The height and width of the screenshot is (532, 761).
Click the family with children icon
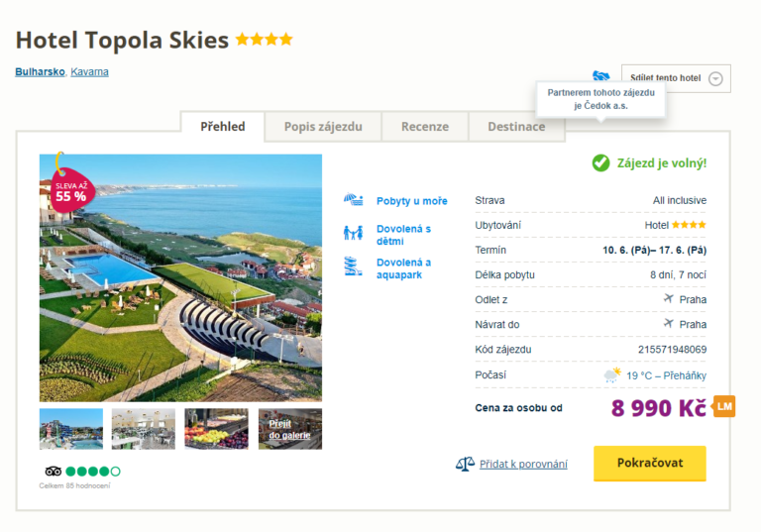tap(353, 234)
